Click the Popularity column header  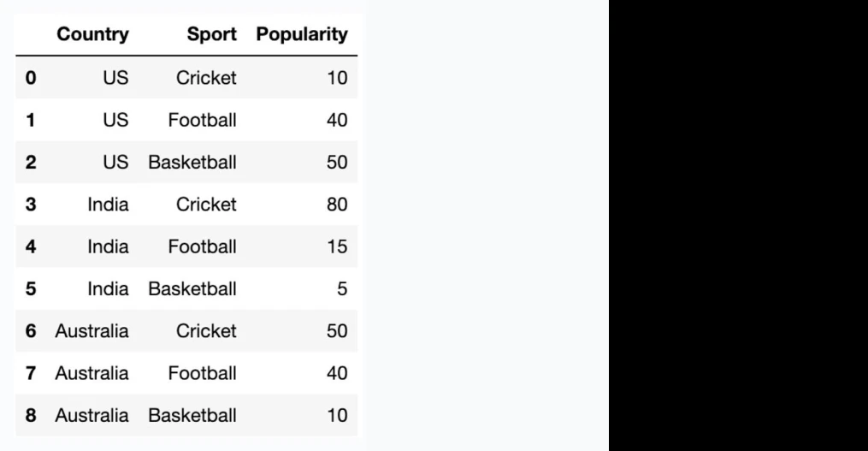point(302,34)
